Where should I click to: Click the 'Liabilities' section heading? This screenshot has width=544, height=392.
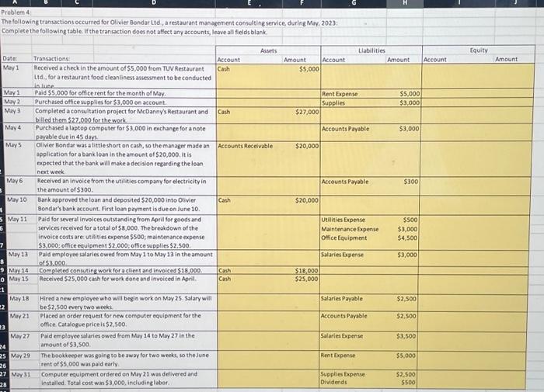[371, 50]
